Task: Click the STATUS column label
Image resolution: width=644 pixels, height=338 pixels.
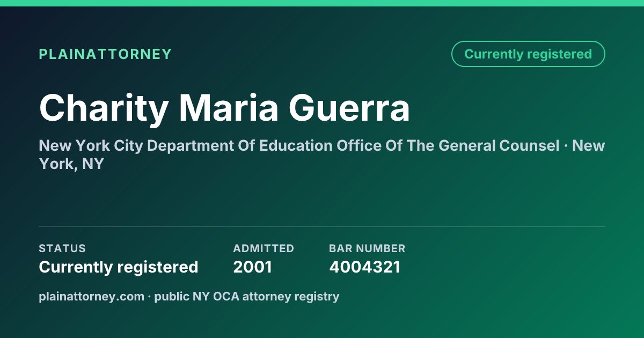Action: [62, 248]
